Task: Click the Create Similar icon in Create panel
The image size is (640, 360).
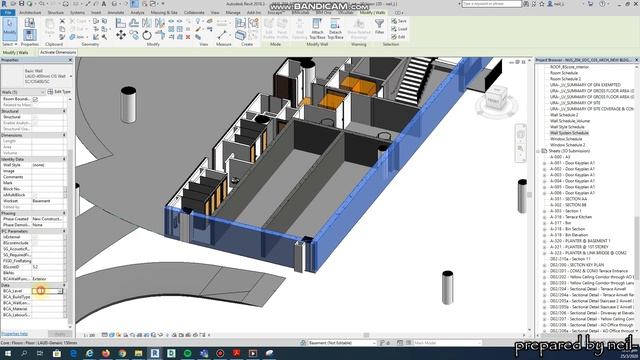Action: (x=240, y=36)
